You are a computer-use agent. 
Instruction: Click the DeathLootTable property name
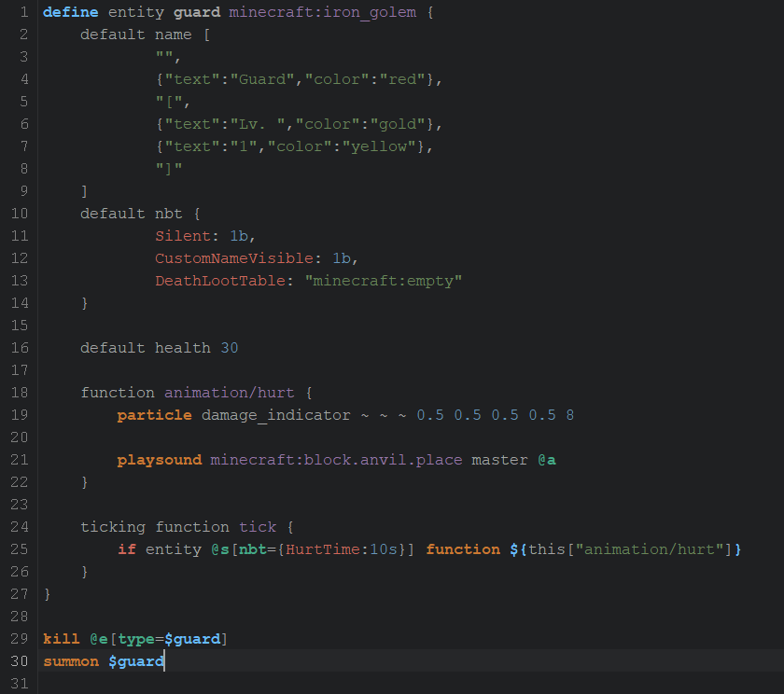coord(225,281)
